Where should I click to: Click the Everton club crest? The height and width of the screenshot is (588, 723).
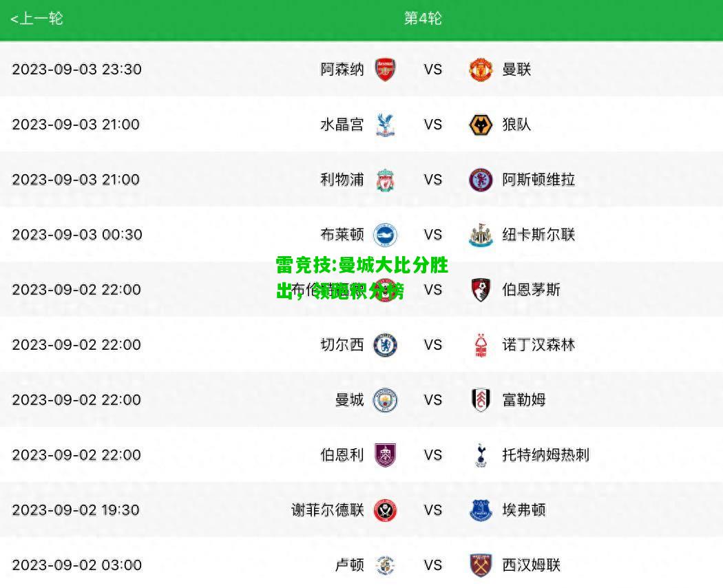click(x=481, y=510)
